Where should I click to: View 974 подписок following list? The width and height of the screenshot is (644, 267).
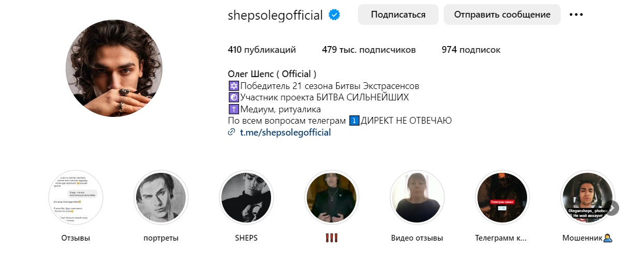click(471, 50)
